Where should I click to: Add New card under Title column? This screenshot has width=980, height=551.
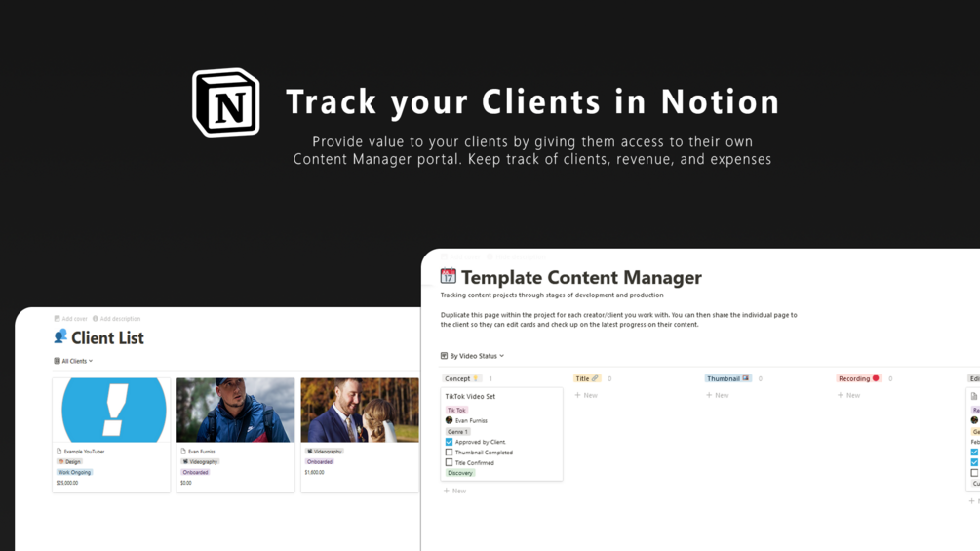point(586,395)
